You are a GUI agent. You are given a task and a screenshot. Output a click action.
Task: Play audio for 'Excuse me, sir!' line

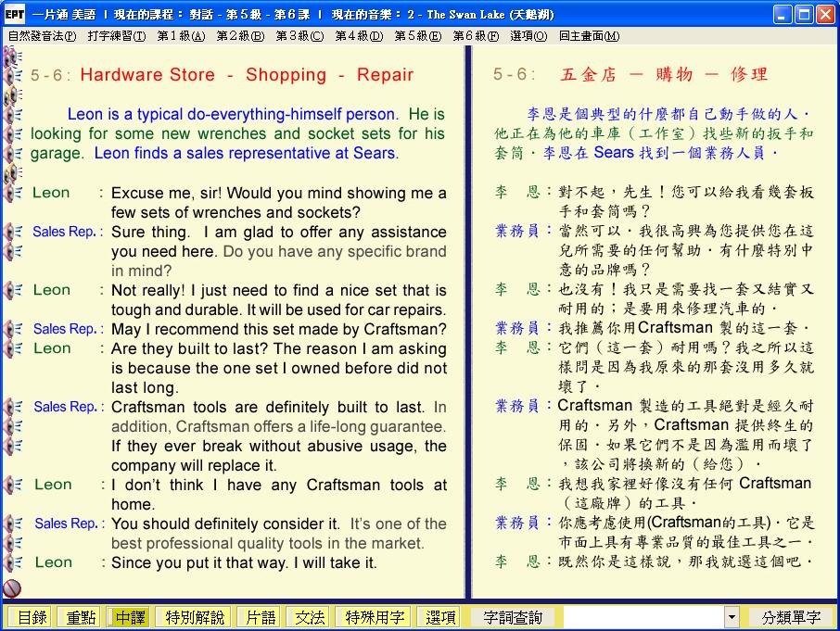(13, 194)
